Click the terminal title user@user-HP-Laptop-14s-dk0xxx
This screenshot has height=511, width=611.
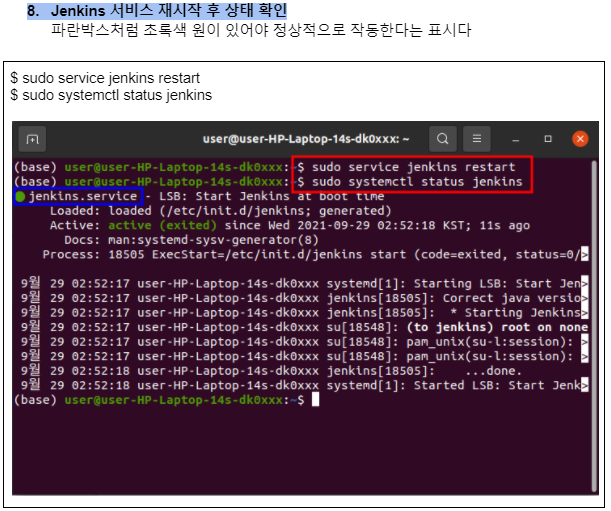(306, 139)
